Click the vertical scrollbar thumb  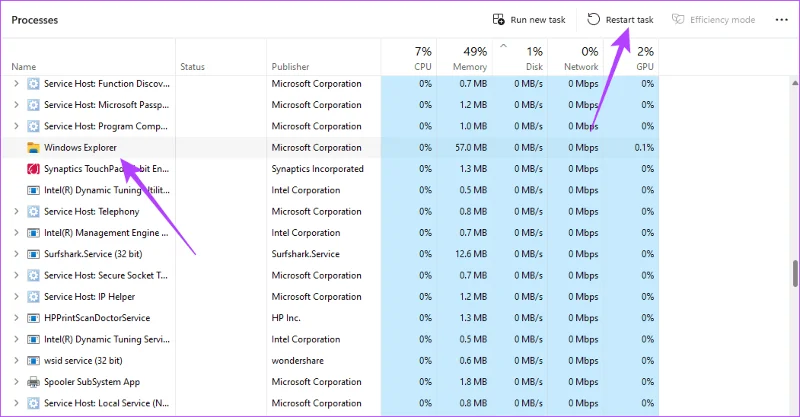coord(795,274)
